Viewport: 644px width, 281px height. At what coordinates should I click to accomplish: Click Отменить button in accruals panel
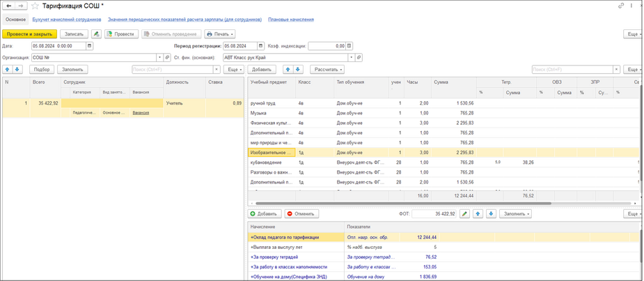click(x=301, y=214)
